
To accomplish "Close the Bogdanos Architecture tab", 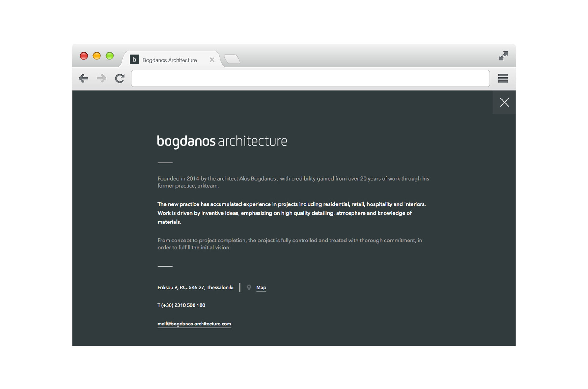I will [212, 60].
